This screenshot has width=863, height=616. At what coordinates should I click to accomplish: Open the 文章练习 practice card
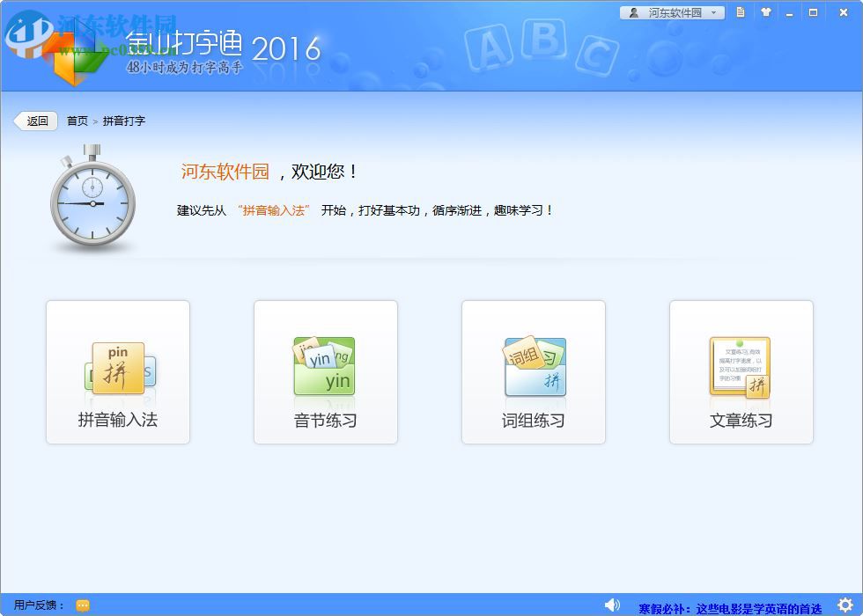tap(741, 371)
